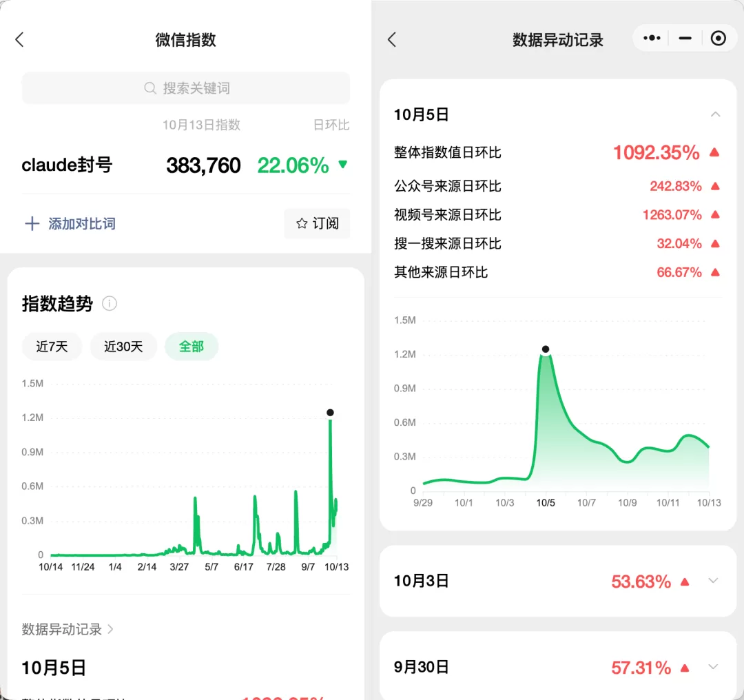
Task: Open the 数据异动记录 link under the trend chart
Action: pos(68,629)
